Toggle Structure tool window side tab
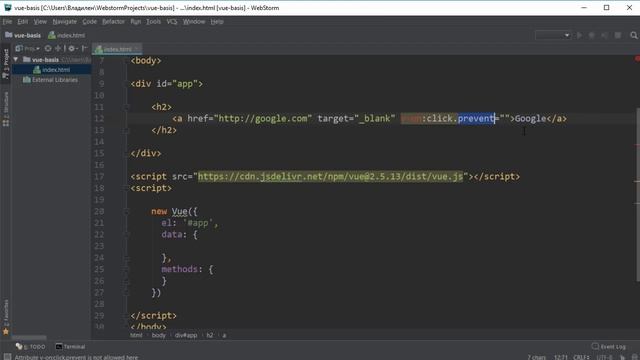 pos(6,109)
